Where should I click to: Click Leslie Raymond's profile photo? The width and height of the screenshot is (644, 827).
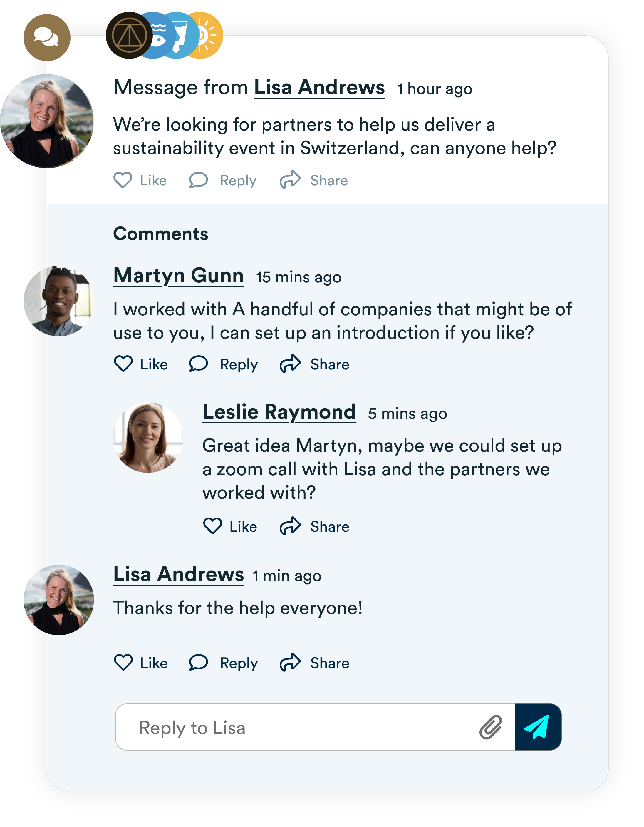[x=148, y=437]
